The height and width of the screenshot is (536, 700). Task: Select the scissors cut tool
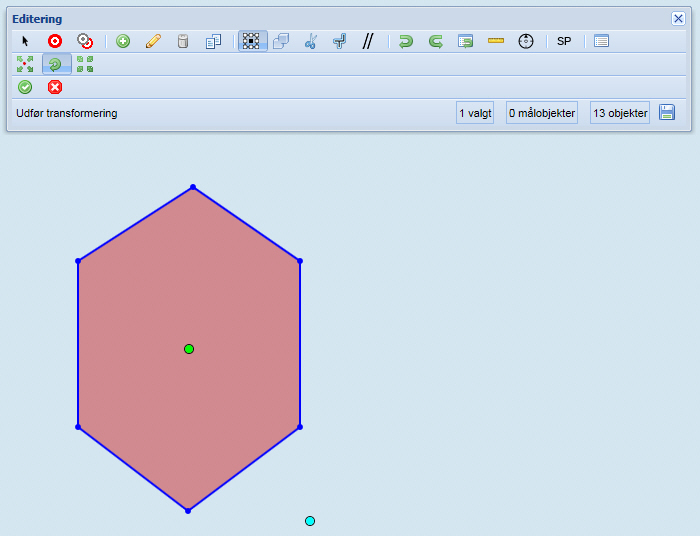click(x=310, y=42)
